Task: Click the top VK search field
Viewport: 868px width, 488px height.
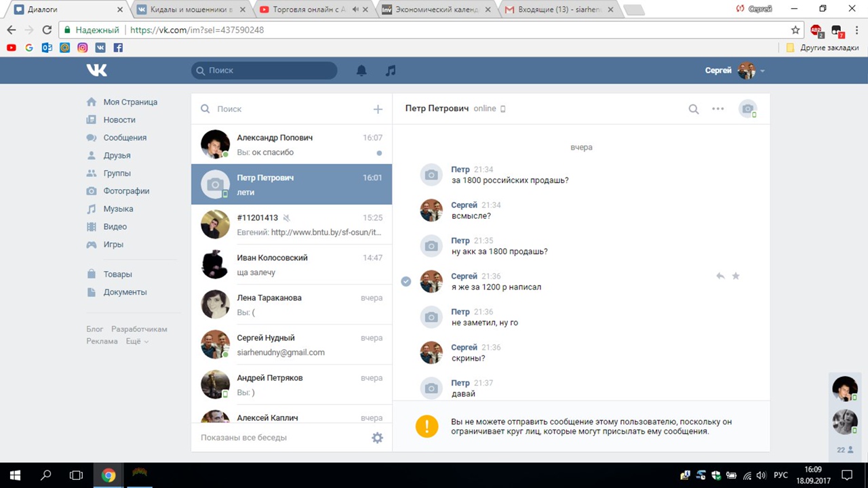Action: coord(264,70)
